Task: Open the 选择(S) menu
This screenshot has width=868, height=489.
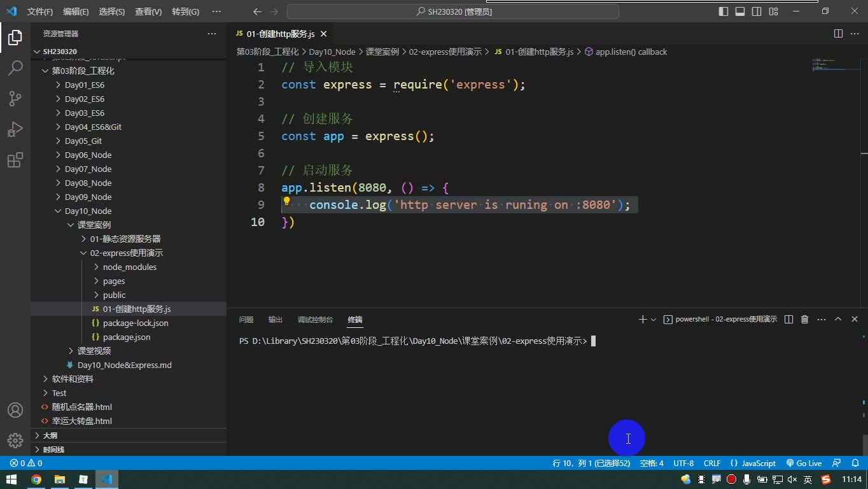Action: click(x=112, y=11)
